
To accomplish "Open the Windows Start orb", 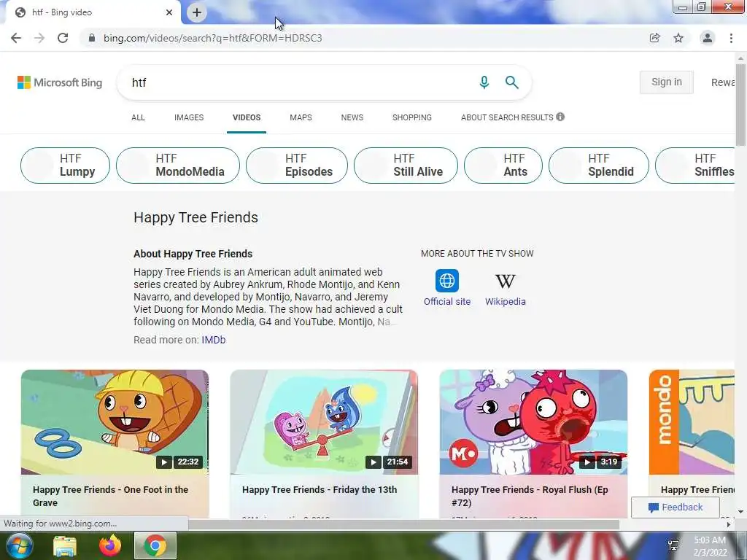I will (x=19, y=545).
